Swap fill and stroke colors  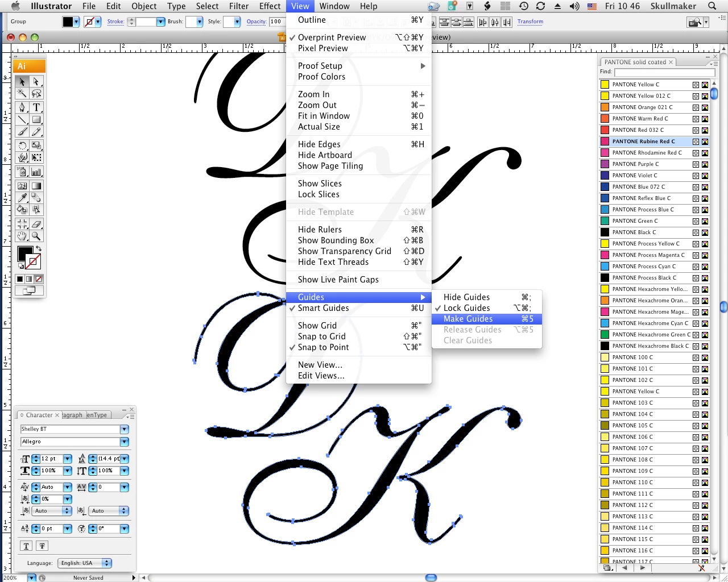pyautogui.click(x=39, y=249)
